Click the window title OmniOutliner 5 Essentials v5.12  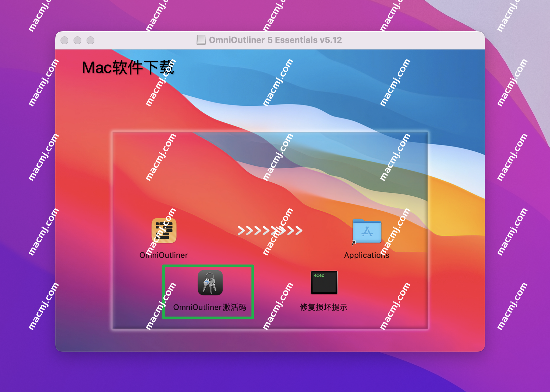275,40
